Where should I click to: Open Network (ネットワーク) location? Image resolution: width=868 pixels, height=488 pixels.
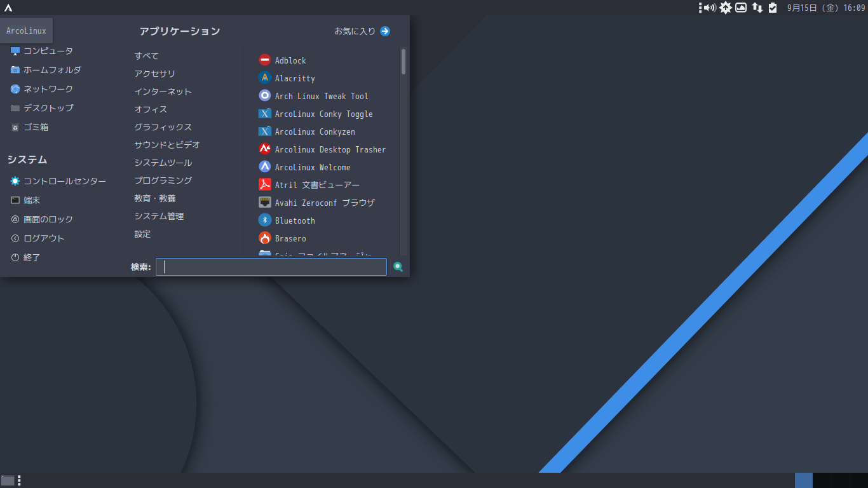[x=42, y=89]
